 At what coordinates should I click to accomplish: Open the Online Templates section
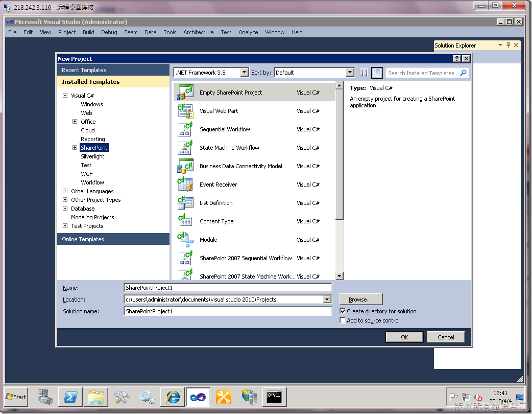(x=113, y=239)
